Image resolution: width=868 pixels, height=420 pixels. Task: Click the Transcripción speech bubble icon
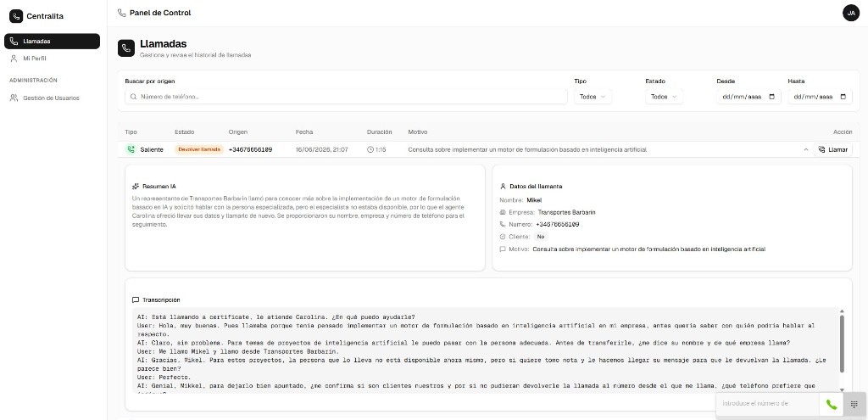tap(136, 300)
